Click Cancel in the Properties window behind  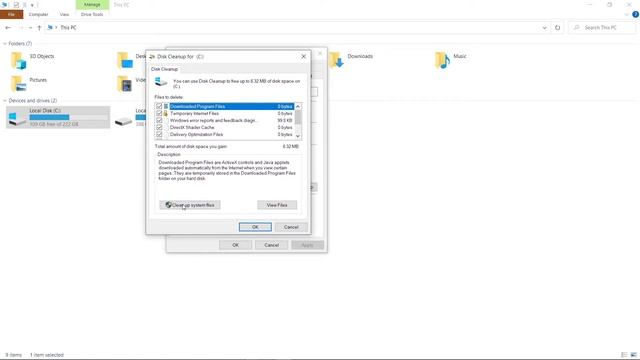coord(271,245)
